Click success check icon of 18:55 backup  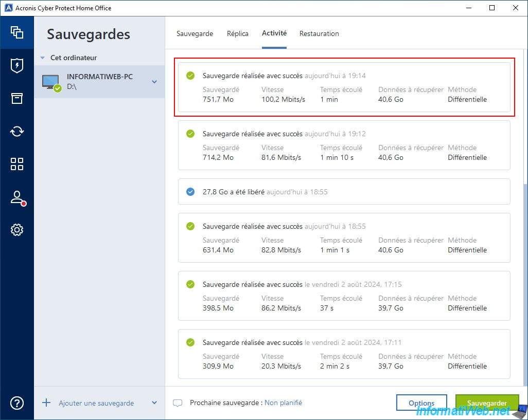pyautogui.click(x=190, y=226)
